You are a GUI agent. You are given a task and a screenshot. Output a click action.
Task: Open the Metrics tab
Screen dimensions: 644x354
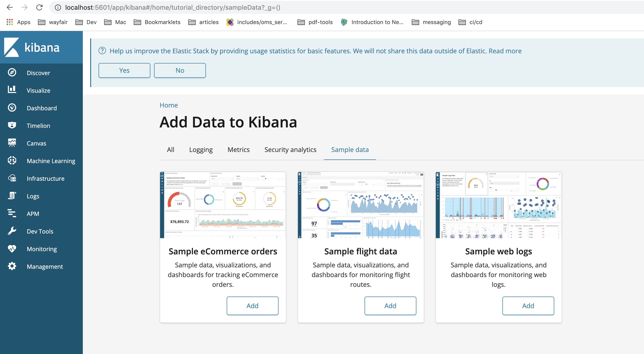(x=238, y=149)
